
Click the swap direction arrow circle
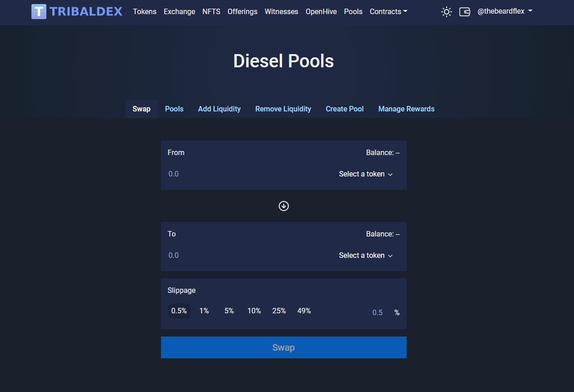point(284,206)
